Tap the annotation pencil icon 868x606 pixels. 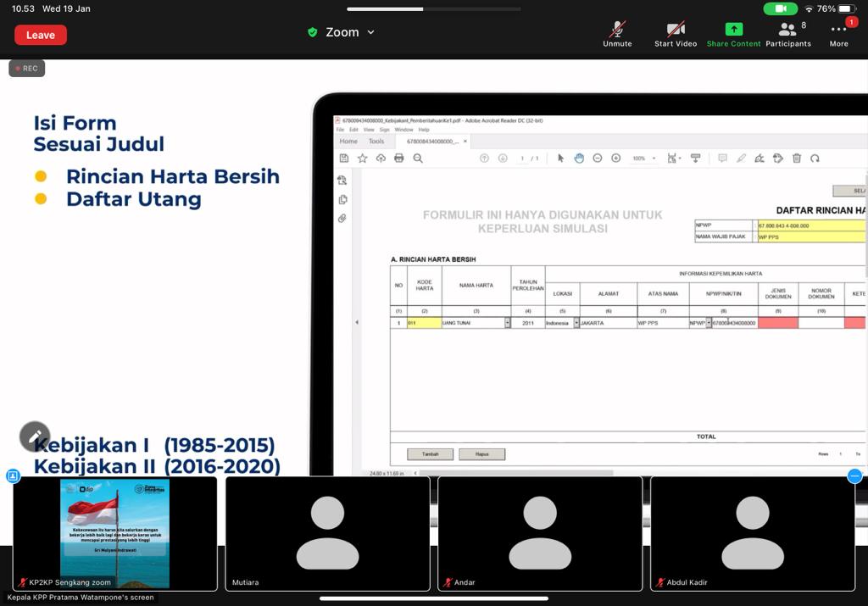(35, 436)
